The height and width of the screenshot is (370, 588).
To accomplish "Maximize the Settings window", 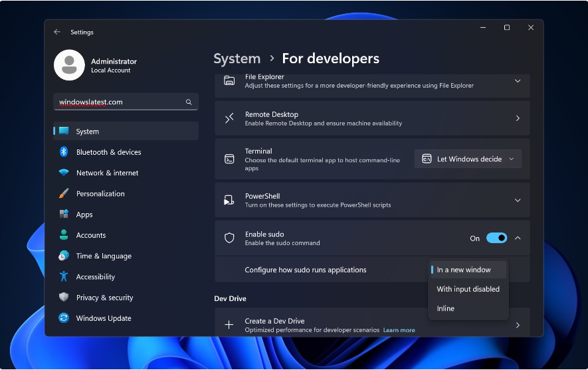I will [x=507, y=27].
